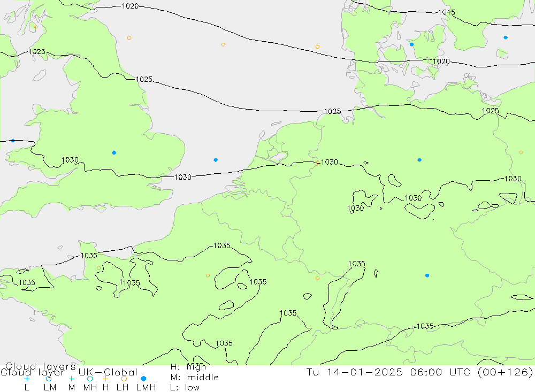Click the 1020 isobar label over Denmark
Screen dimensions: 535x392
click(x=441, y=62)
